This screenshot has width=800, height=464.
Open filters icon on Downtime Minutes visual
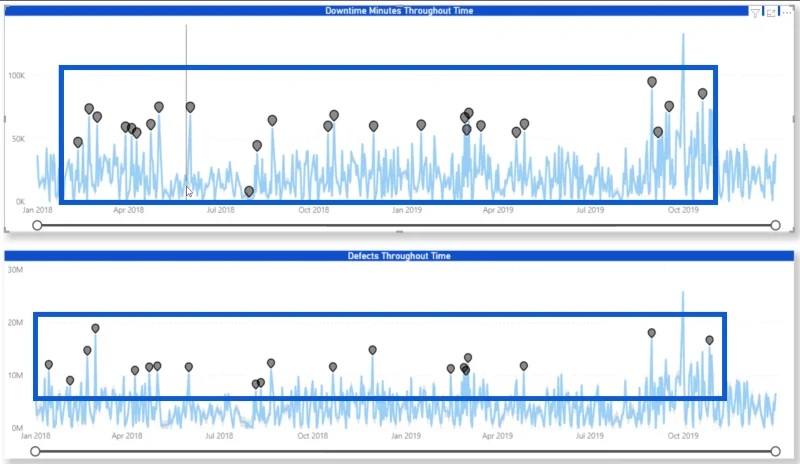755,13
